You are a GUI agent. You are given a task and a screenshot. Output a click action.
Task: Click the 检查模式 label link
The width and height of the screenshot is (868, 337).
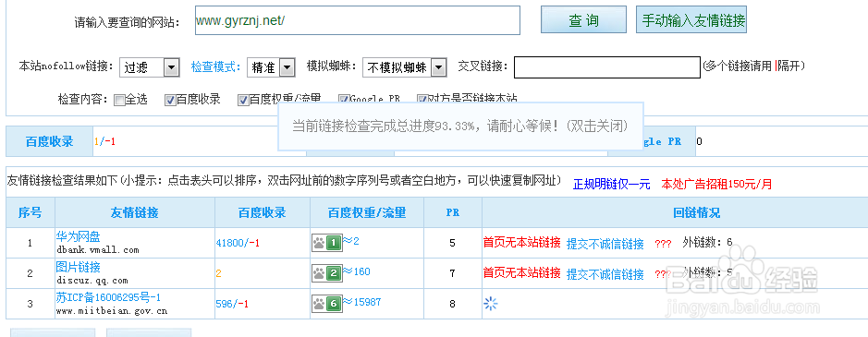click(216, 67)
